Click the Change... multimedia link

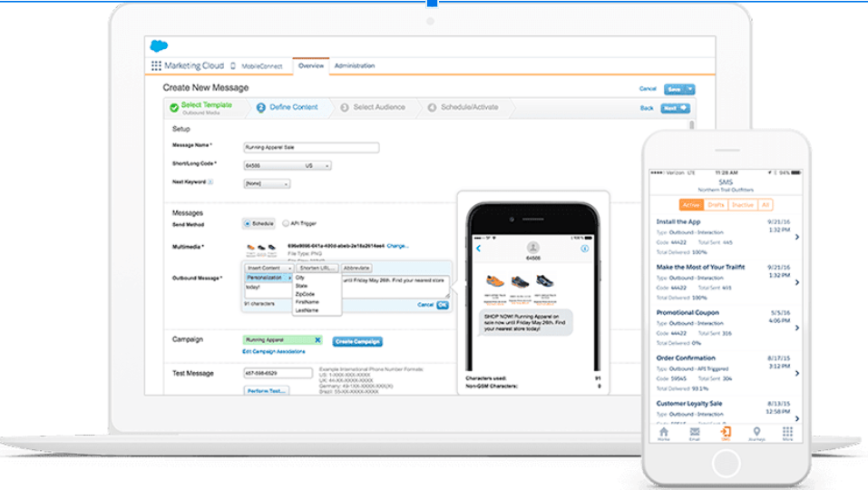click(397, 246)
